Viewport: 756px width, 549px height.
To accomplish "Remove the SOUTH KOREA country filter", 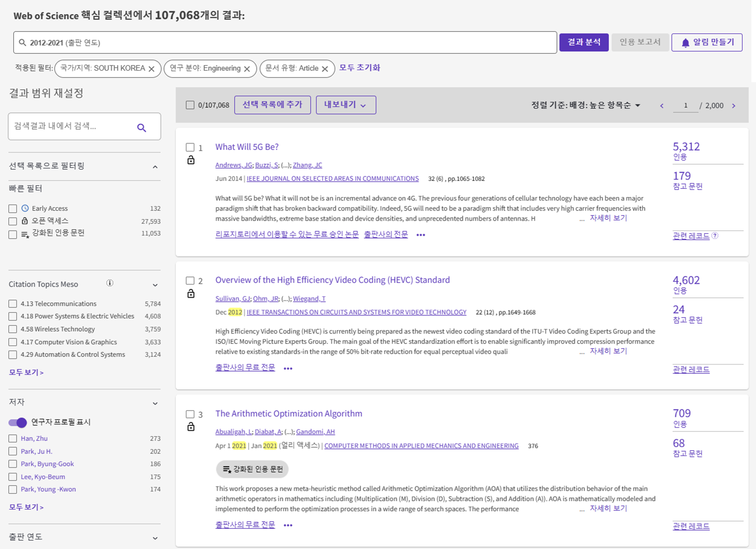I will (x=152, y=69).
